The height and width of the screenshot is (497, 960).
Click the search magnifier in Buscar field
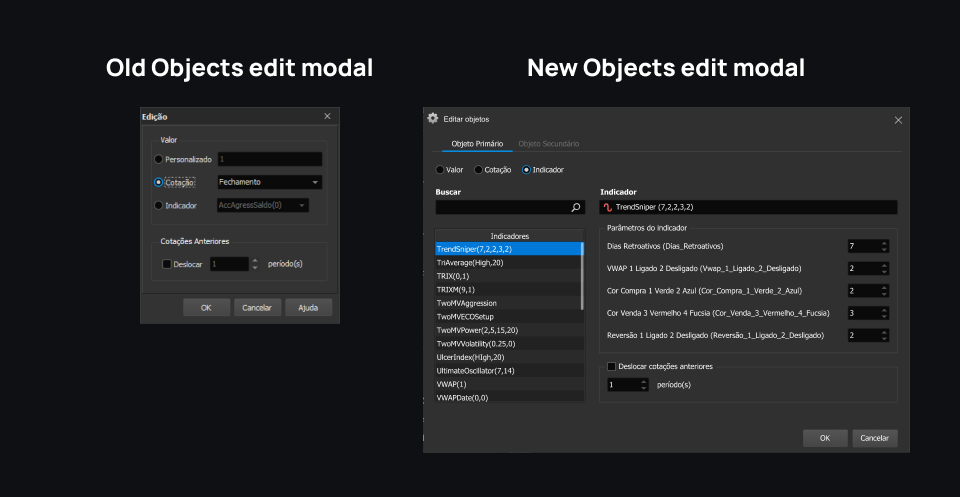tap(576, 207)
